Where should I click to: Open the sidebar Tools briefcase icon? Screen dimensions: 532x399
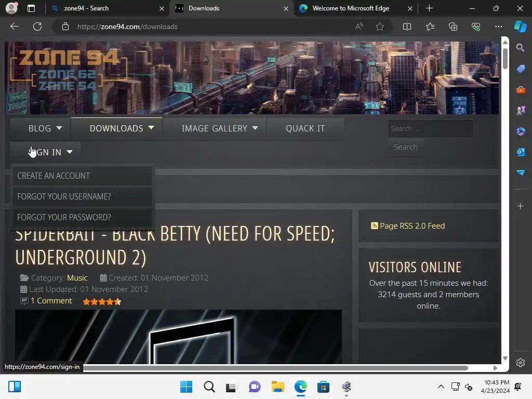pyautogui.click(x=521, y=89)
